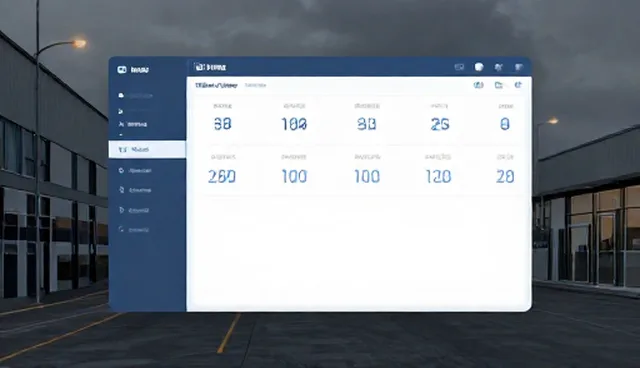The width and height of the screenshot is (640, 368).
Task: Click the stat value 38
Action: click(222, 124)
